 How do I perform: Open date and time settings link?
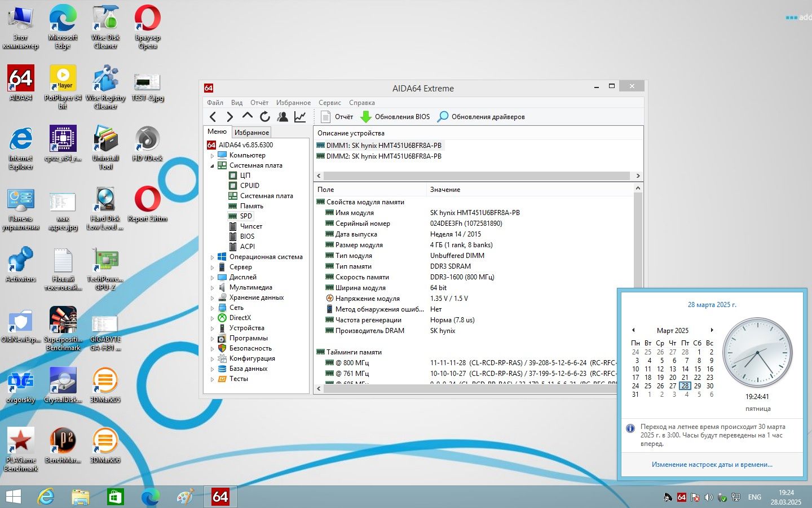point(712,465)
